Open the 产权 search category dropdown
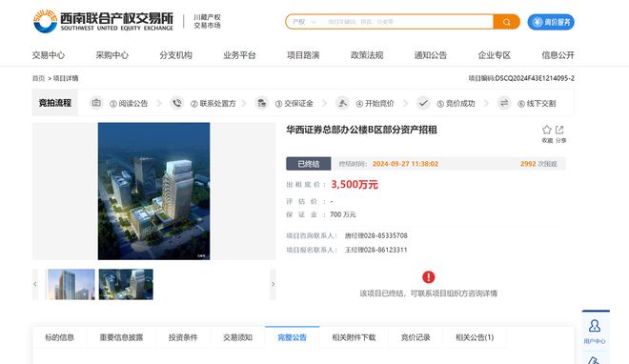Image resolution: width=629 pixels, height=364 pixels. pos(304,22)
